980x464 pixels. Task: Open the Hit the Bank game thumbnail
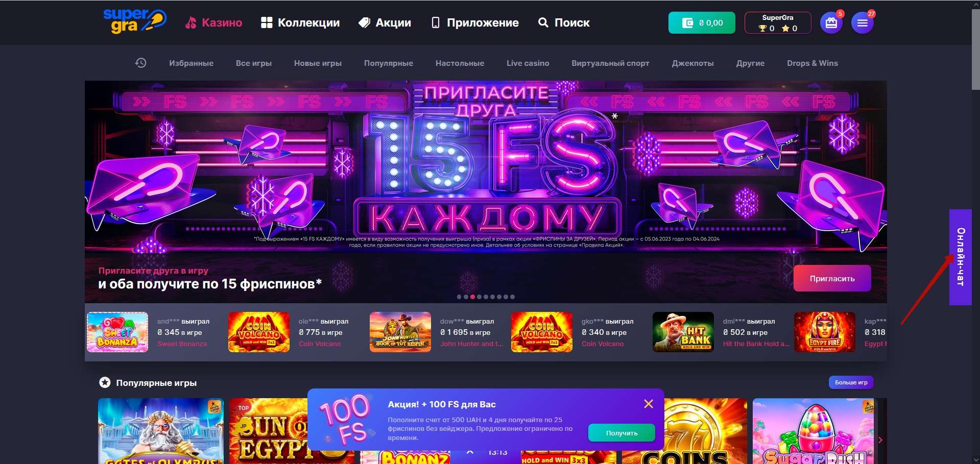pyautogui.click(x=683, y=332)
